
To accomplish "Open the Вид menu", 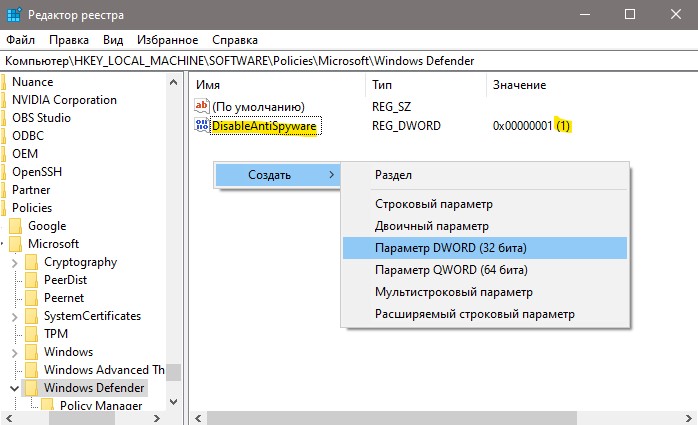I will tap(113, 40).
